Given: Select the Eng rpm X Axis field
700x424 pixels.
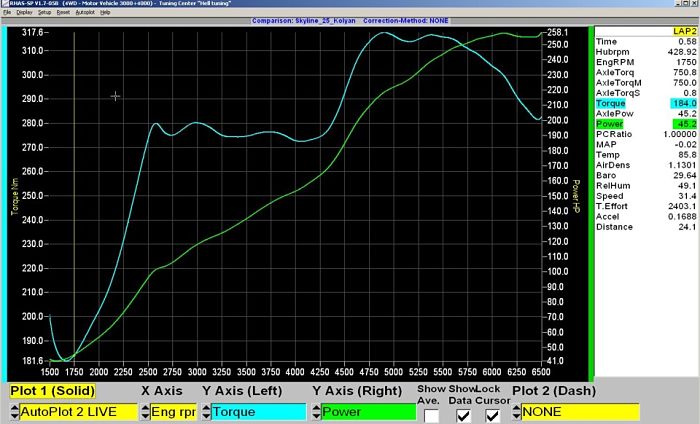Looking at the screenshot, I should click(173, 412).
